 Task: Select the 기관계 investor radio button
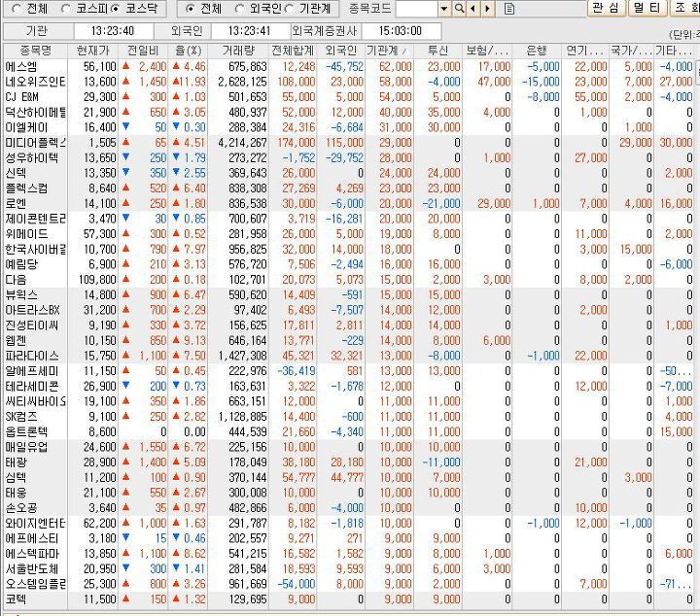290,9
